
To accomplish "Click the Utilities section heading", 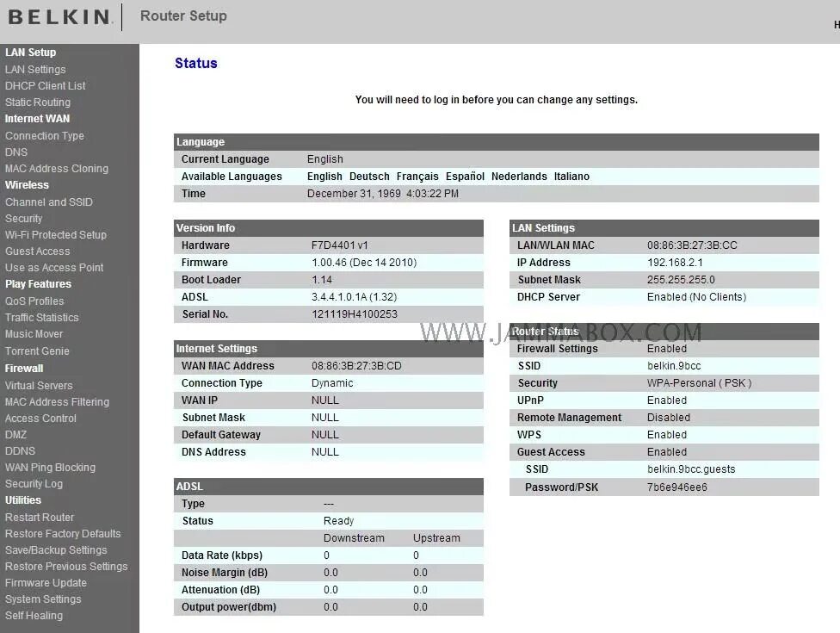I will tap(23, 500).
